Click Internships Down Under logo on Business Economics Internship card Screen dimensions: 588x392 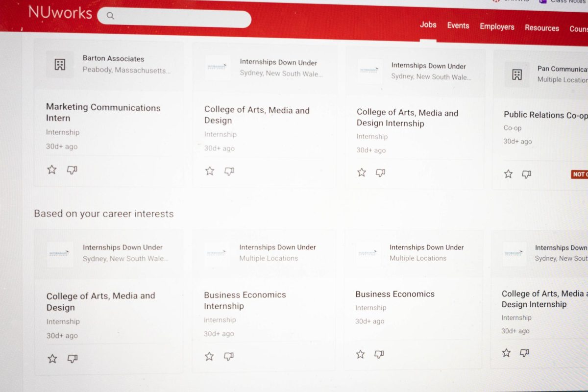point(217,253)
